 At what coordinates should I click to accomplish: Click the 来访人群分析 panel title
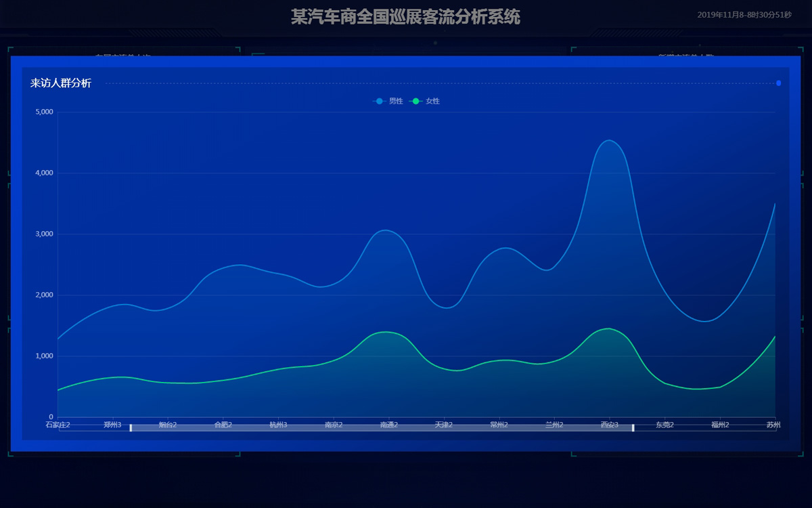point(61,83)
